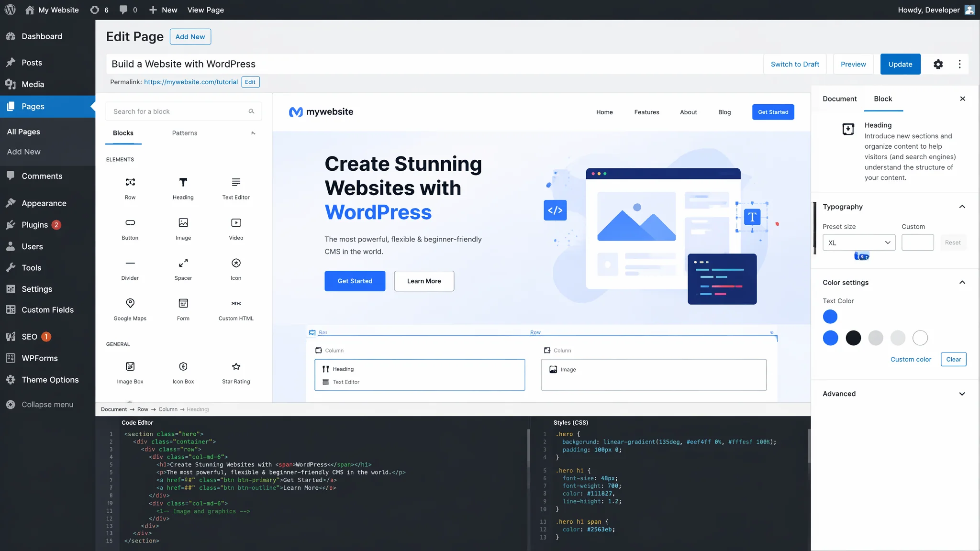Add a Custom HTML block
980x551 pixels.
(x=236, y=309)
